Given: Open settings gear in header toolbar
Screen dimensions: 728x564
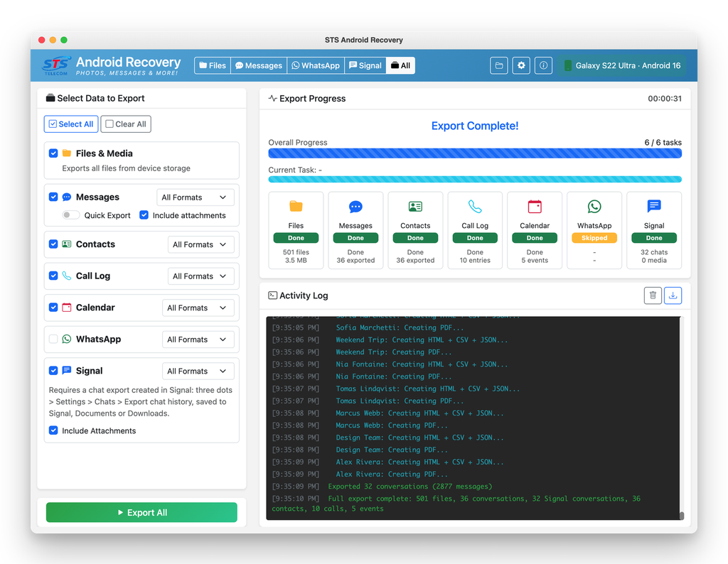Looking at the screenshot, I should pos(521,65).
